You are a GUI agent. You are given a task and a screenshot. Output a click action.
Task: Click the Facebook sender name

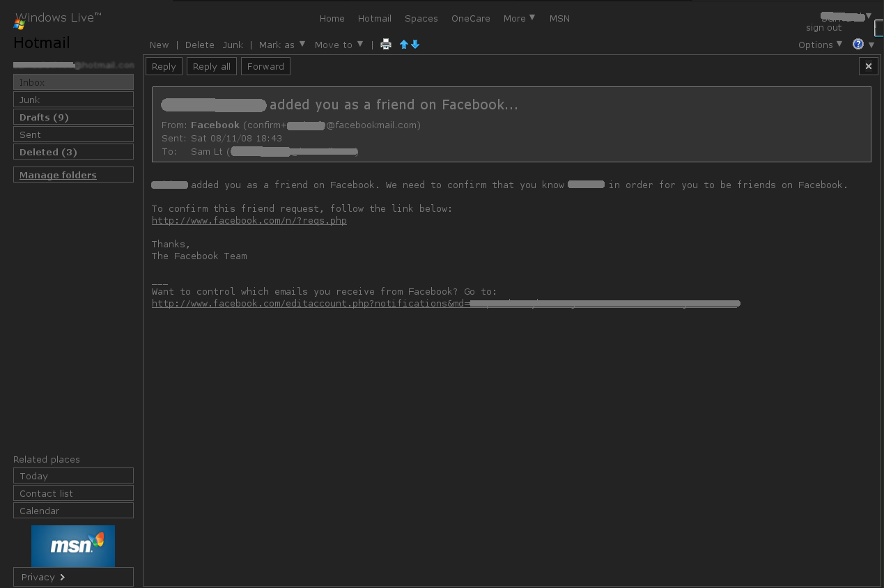(215, 125)
